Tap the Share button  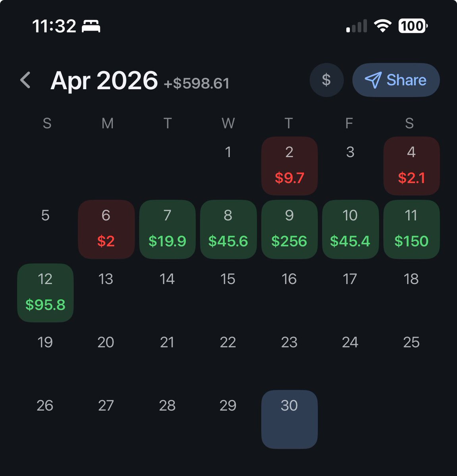[x=396, y=80]
